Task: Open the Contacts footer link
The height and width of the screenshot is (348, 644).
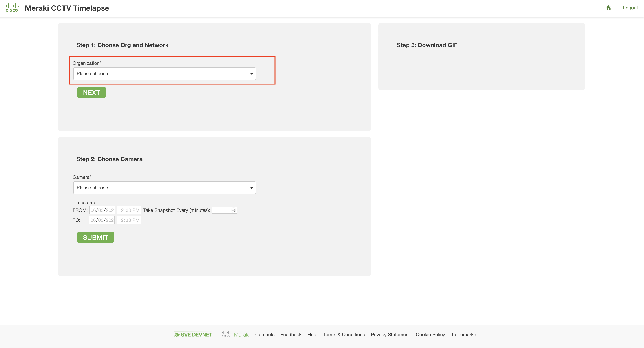Action: (265, 335)
